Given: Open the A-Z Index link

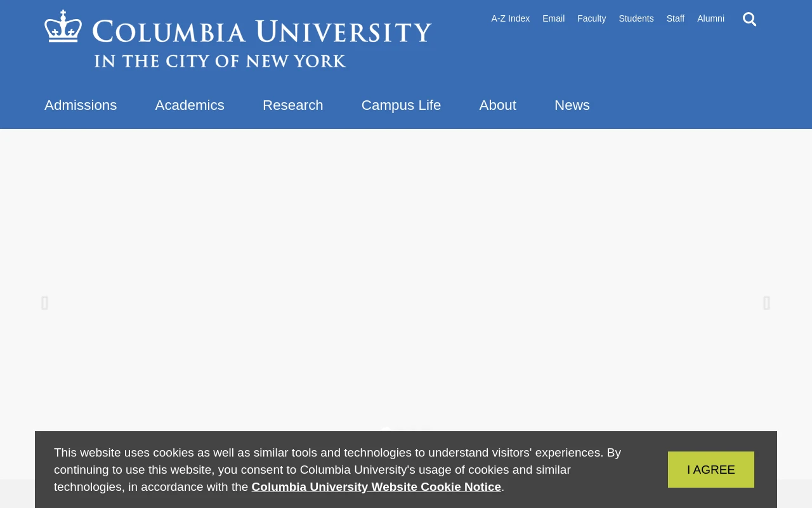Looking at the screenshot, I should point(510,18).
